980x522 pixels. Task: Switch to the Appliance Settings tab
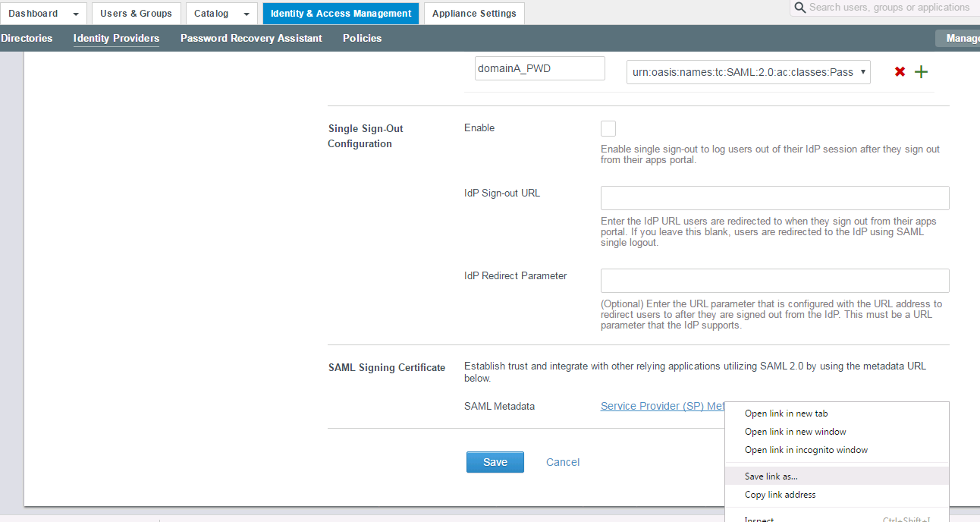coord(473,13)
